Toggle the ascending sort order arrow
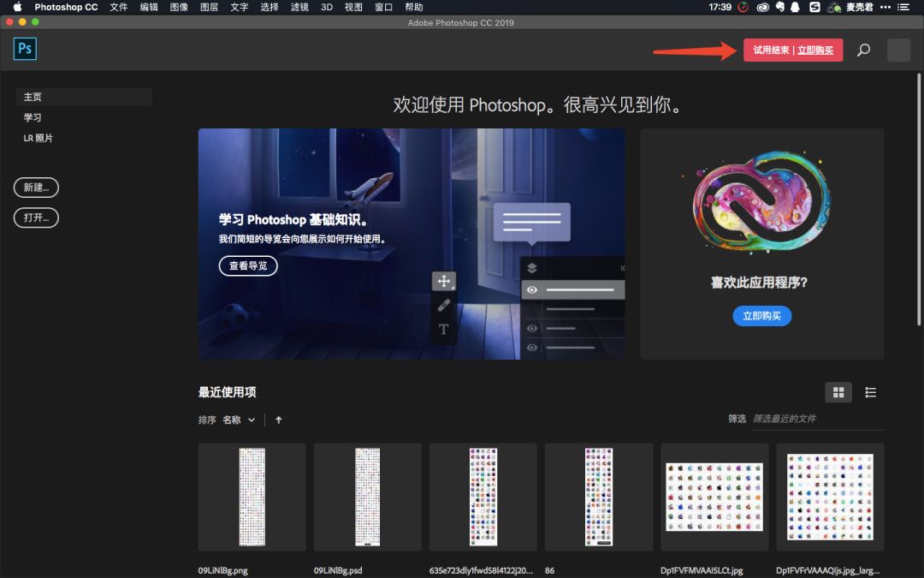This screenshot has height=578, width=924. click(278, 420)
